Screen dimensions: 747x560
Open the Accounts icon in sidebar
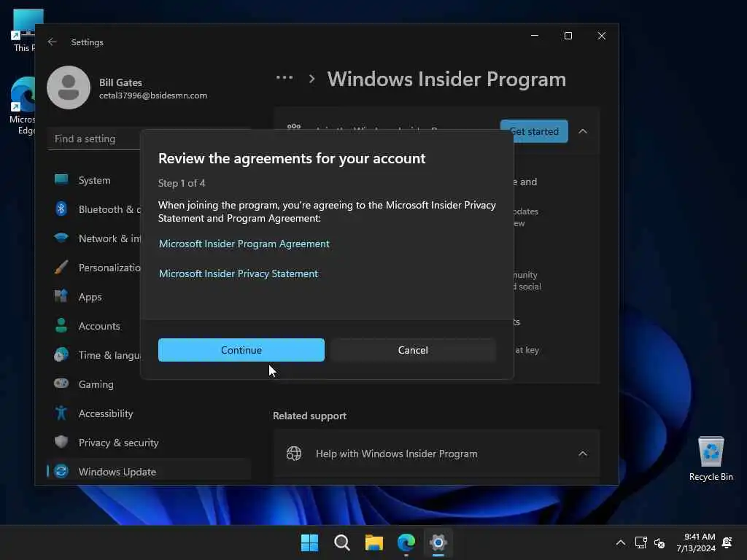tap(61, 326)
